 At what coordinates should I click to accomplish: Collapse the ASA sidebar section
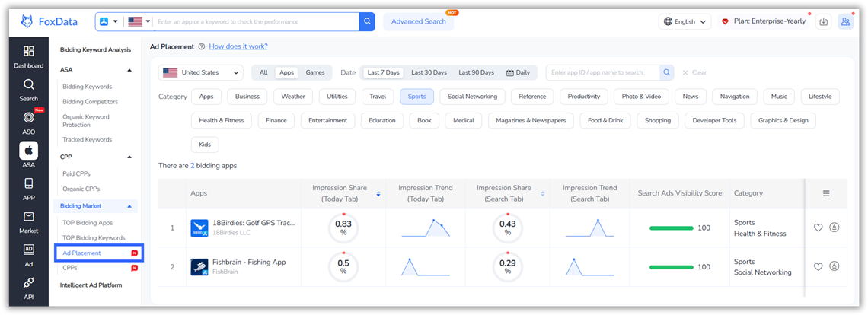click(x=129, y=70)
